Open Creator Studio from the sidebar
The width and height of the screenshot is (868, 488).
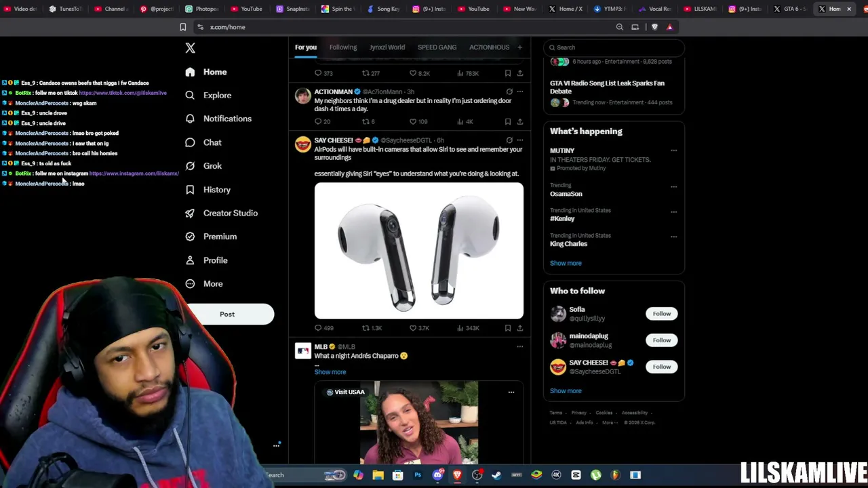pos(221,213)
